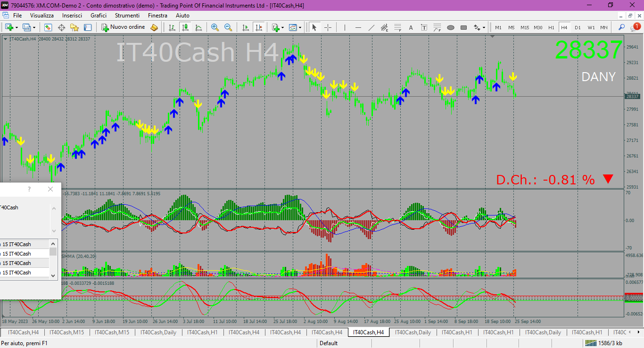
Task: Open the Finestra menu
Action: click(x=157, y=16)
